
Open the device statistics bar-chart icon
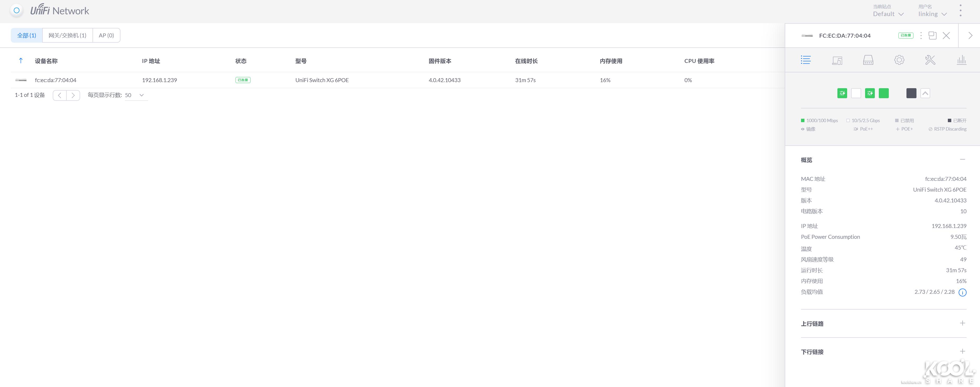tap(961, 60)
